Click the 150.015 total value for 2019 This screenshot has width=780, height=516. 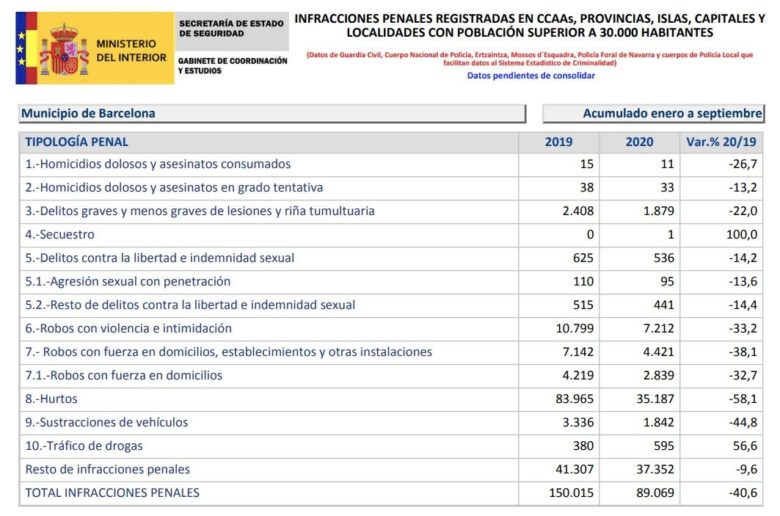tap(571, 493)
